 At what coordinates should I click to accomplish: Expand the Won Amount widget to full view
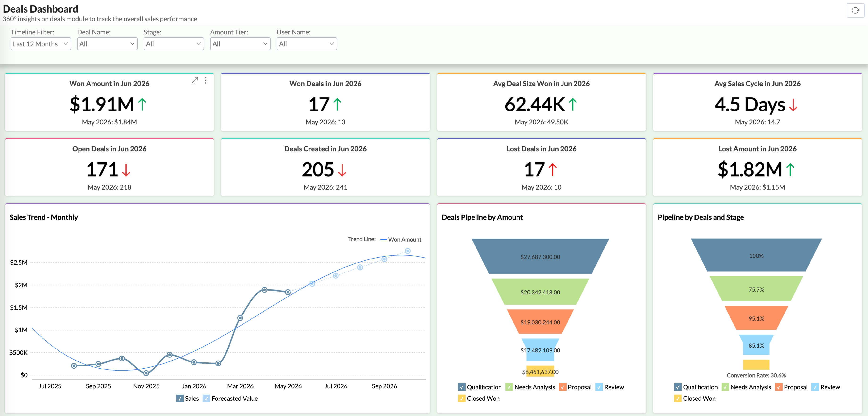pos(194,80)
